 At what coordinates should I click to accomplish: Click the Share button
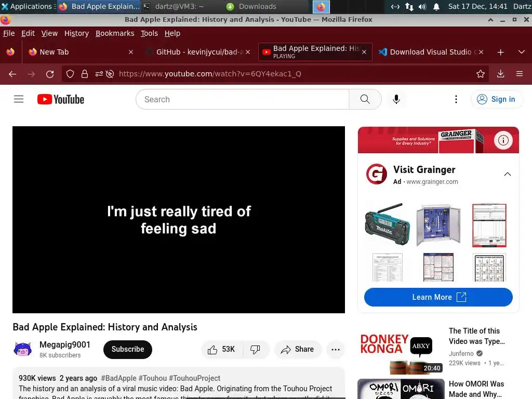click(x=297, y=350)
